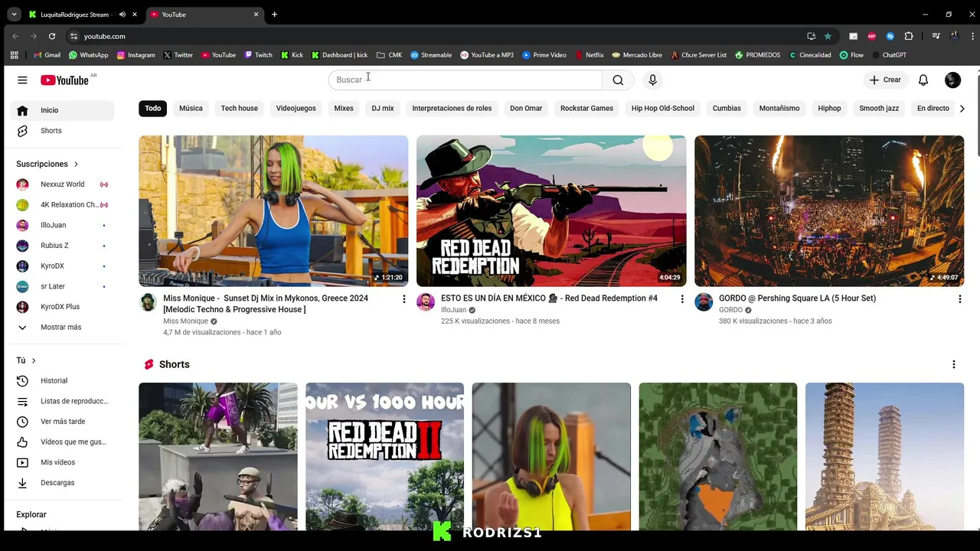Select the Rockstar Games filter chip
Screen dimensions: 980x551
(586, 108)
